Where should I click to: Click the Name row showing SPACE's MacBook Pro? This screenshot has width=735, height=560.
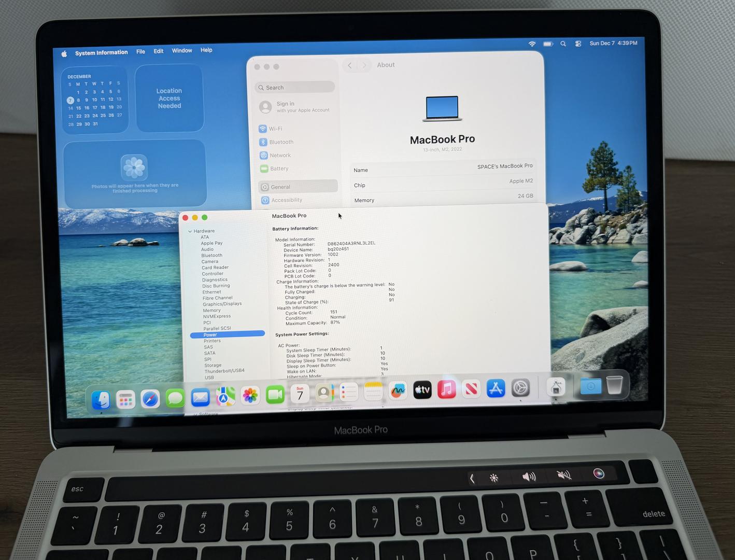point(443,168)
